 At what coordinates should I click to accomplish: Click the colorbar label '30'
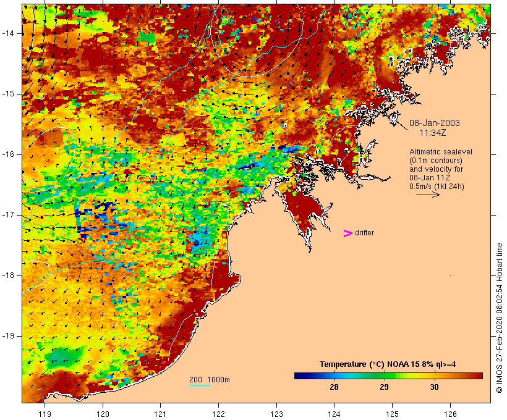click(434, 387)
